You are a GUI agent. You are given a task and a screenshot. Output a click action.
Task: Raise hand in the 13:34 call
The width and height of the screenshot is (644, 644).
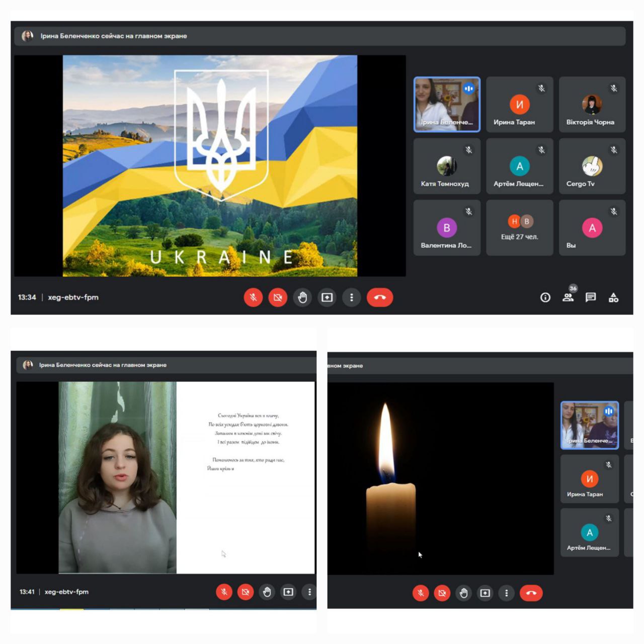coord(302,297)
